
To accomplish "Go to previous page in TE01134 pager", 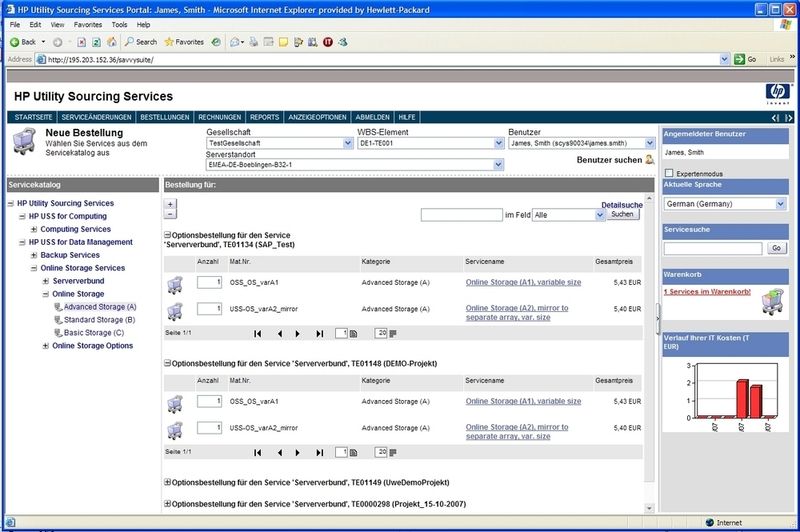I will click(280, 334).
